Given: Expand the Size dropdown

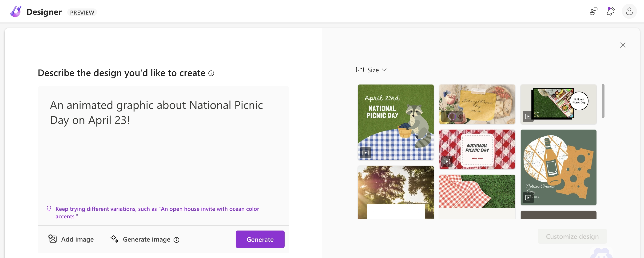Looking at the screenshot, I should tap(377, 70).
